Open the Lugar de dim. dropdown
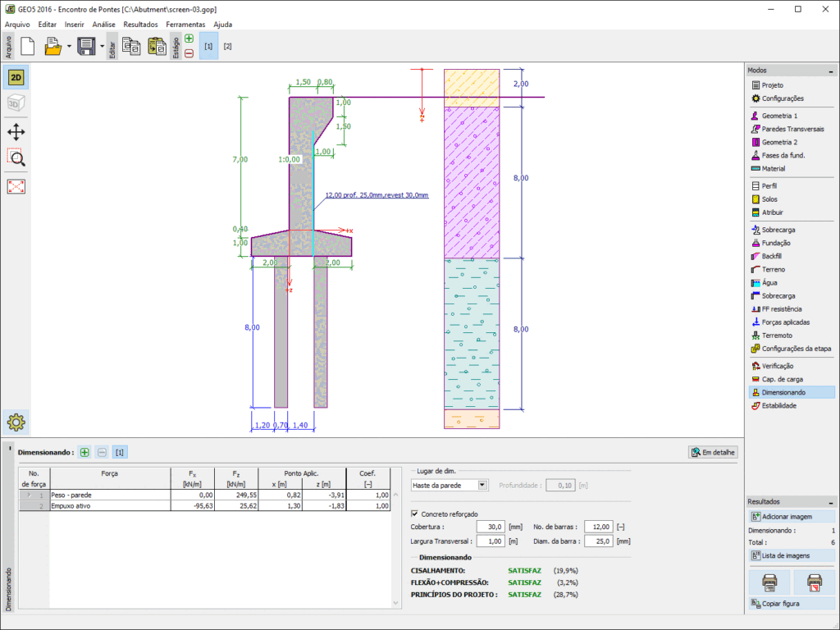The image size is (840, 630). (450, 486)
